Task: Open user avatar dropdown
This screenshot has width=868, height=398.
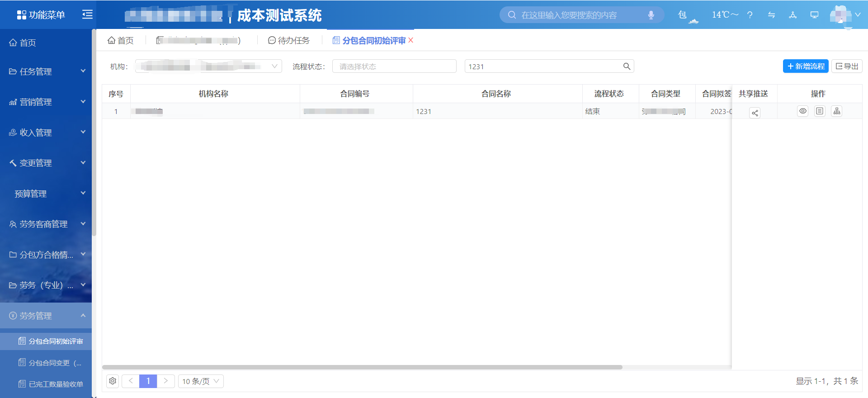Action: click(x=845, y=15)
